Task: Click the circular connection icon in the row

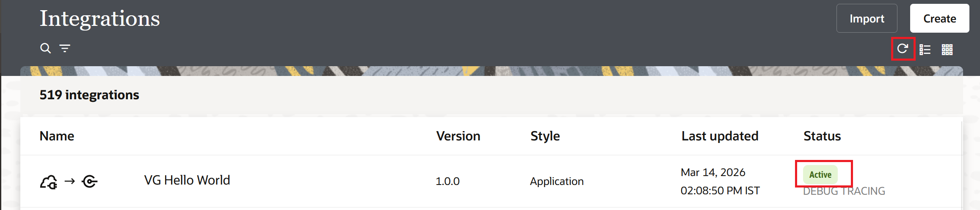Action: 90,182
